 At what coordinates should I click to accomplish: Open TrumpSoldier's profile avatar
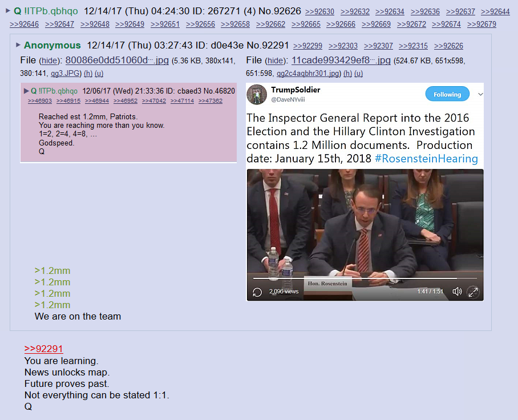point(257,95)
